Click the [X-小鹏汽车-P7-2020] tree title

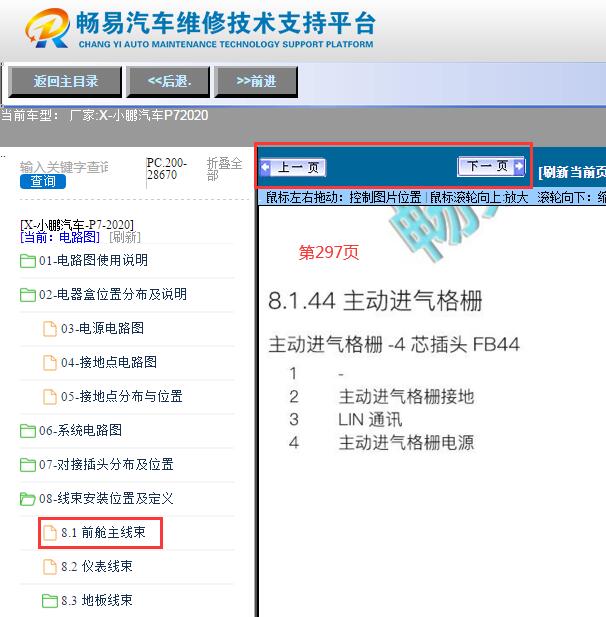pyautogui.click(x=77, y=225)
